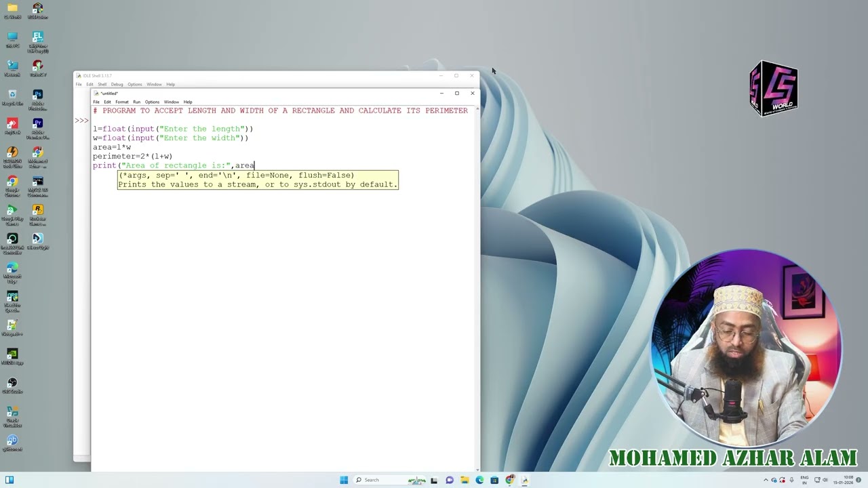Open the This PC desktop icon

pos(12,39)
